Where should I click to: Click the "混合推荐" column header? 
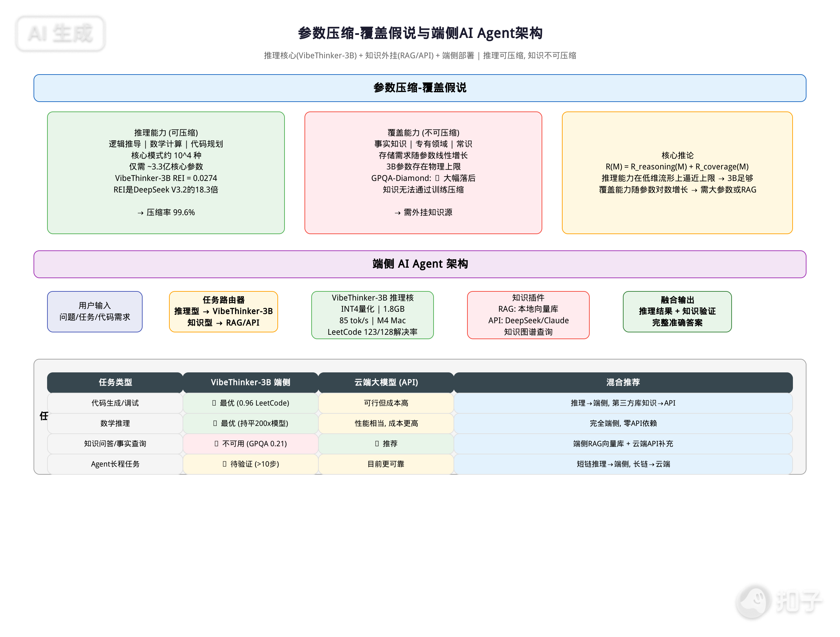pyautogui.click(x=623, y=383)
